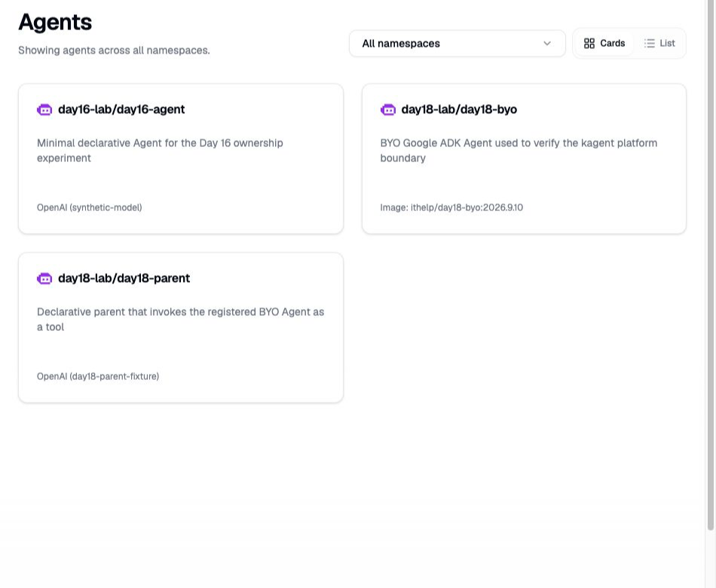Image resolution: width=716 pixels, height=588 pixels.
Task: Click the robot icon for day16-lab/day16-agent
Action: point(44,109)
